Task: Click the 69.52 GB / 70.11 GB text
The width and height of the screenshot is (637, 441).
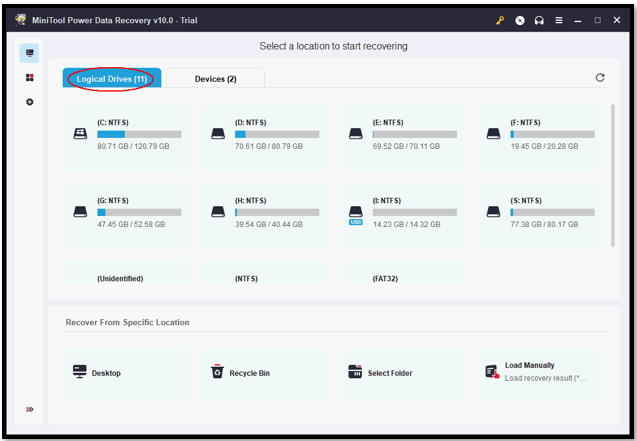Action: 406,146
